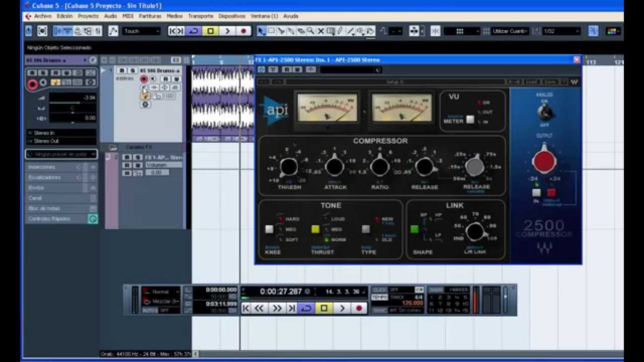644x362 pixels.
Task: Select the Object Selection arrow tool
Action: pos(261,31)
